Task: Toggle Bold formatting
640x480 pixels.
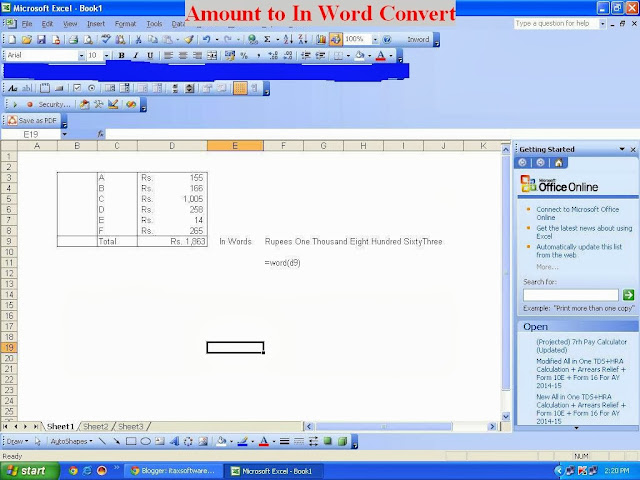Action: click(121, 56)
